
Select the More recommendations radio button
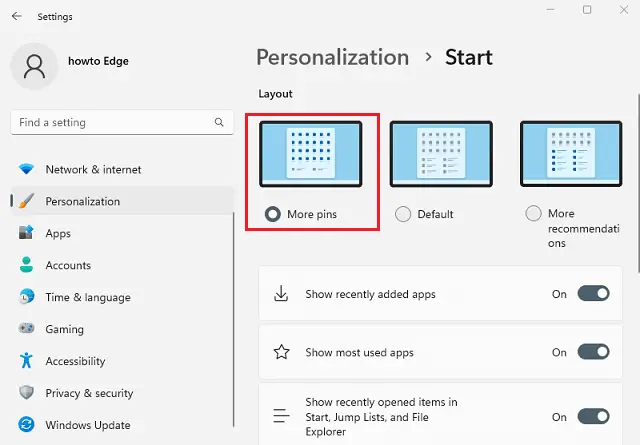[533, 213]
